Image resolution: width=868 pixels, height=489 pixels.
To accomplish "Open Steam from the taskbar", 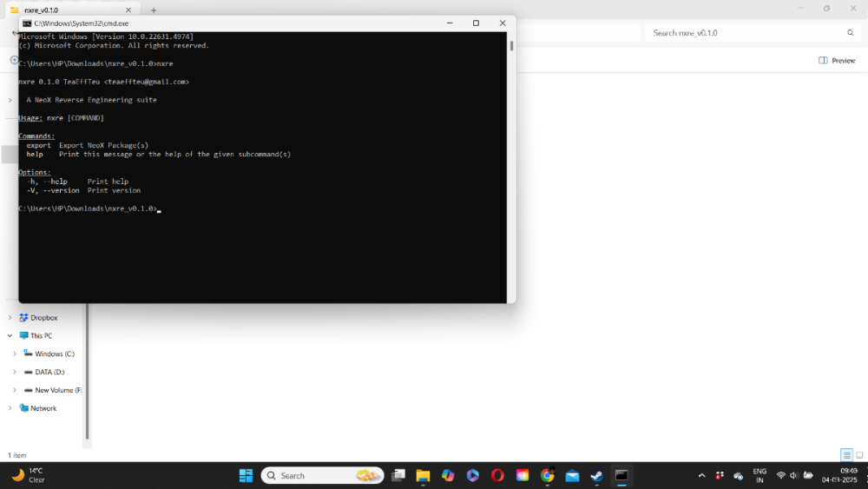I will (596, 475).
